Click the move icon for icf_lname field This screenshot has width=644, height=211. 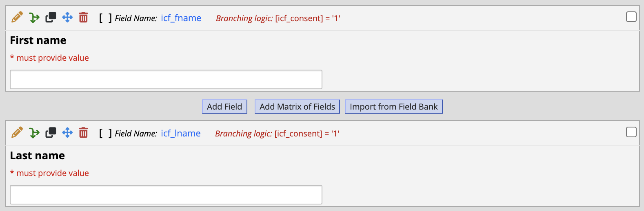(x=67, y=132)
